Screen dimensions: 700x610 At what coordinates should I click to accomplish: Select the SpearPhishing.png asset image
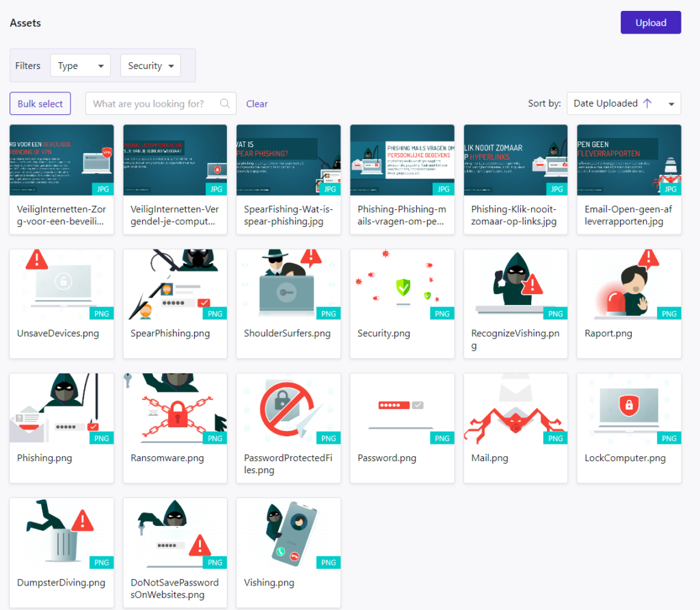click(175, 284)
